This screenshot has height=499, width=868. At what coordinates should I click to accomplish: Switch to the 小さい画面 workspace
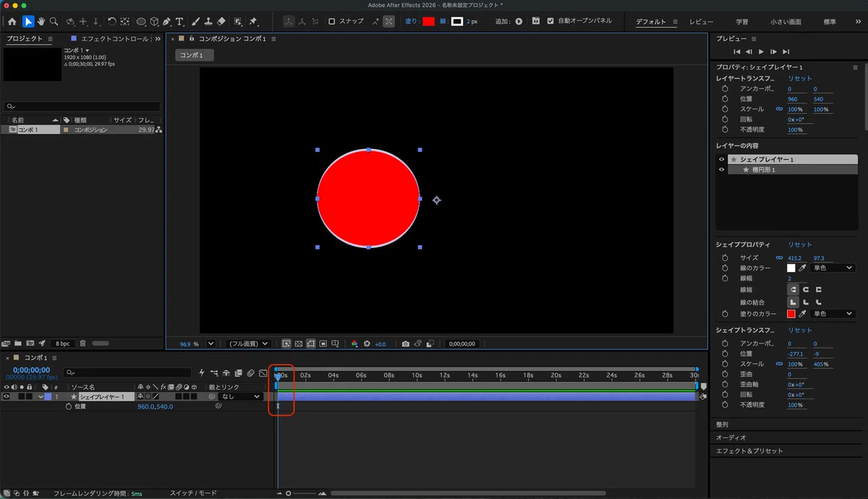click(786, 22)
